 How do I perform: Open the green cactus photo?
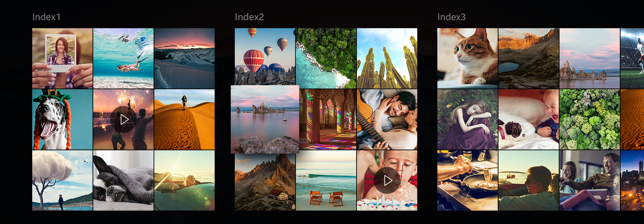[387, 58]
